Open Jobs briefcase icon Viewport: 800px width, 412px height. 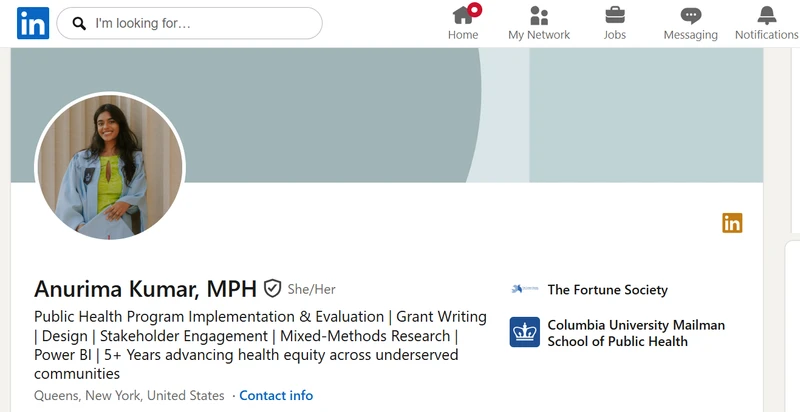pos(615,15)
